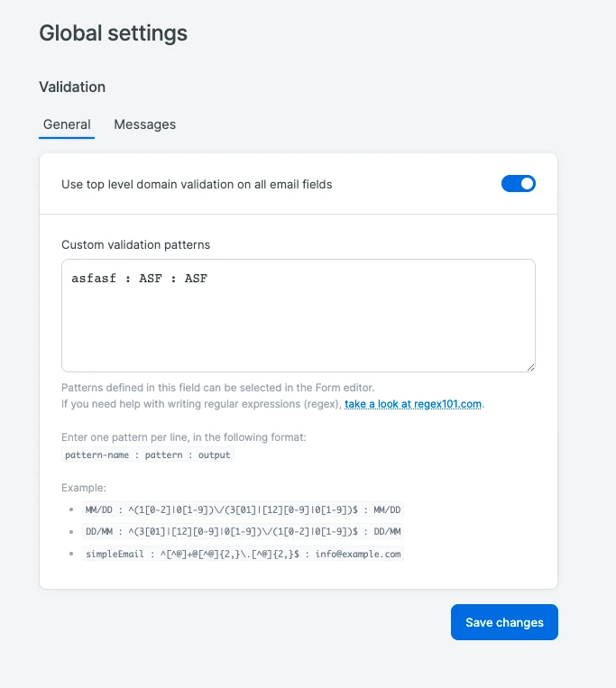
Task: Click the 'Example:' label
Action: [84, 487]
